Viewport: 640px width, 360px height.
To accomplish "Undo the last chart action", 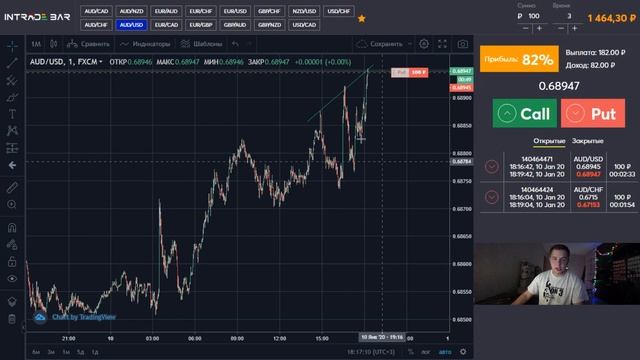I will [x=235, y=44].
